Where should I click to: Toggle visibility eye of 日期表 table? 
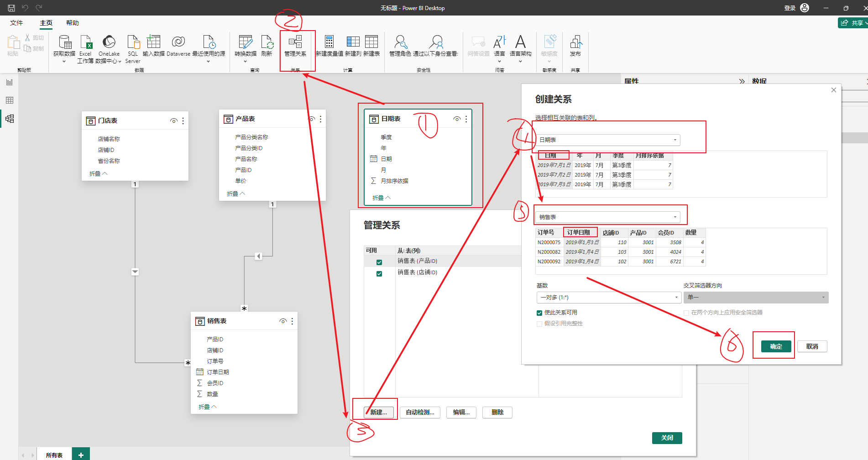[x=457, y=119]
